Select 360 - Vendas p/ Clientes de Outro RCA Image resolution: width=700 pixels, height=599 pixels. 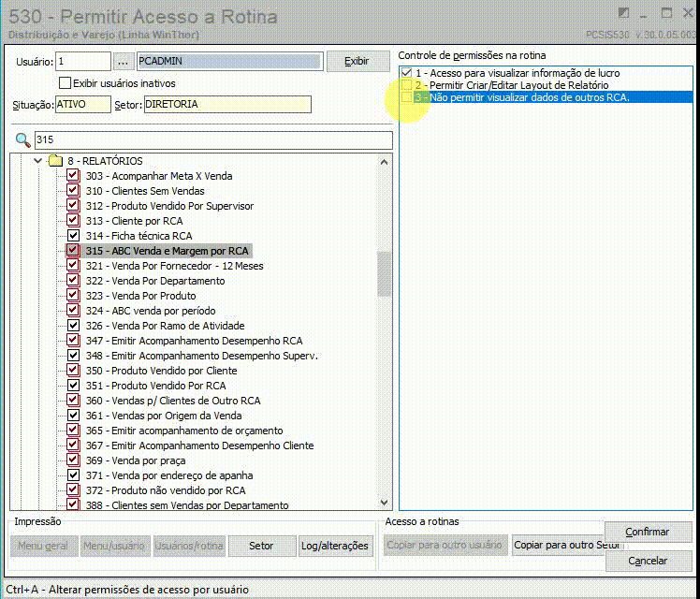(173, 401)
